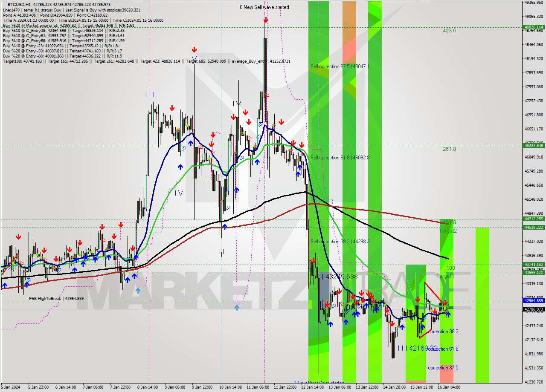Select the 48826.114 price label
The width and height of the screenshot is (546, 392).
point(533,27)
